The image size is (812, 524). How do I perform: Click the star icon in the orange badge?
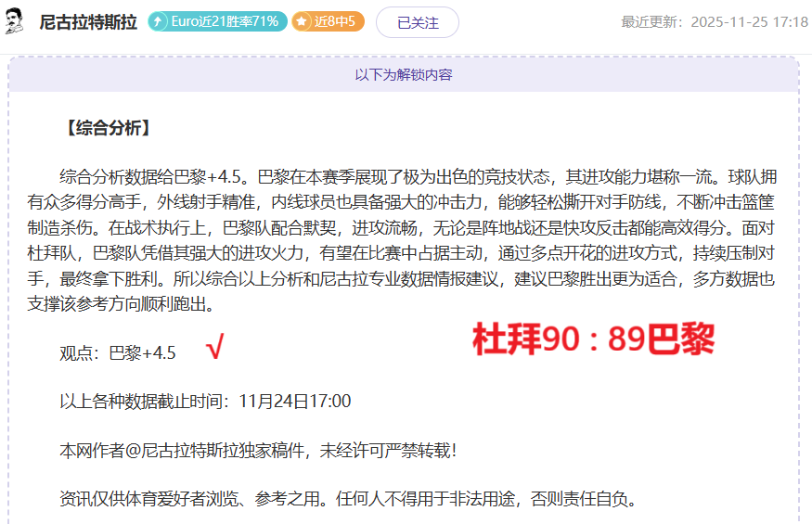coord(302,21)
